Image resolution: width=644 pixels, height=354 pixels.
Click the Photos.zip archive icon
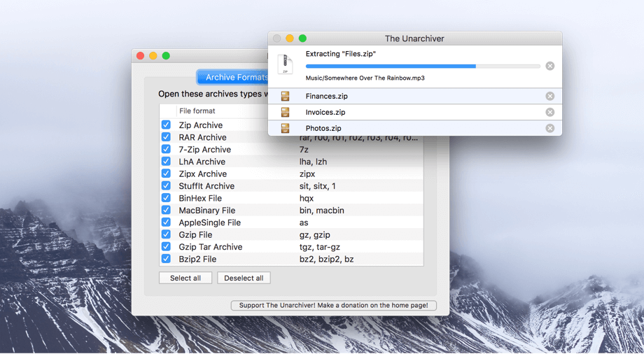pos(285,128)
